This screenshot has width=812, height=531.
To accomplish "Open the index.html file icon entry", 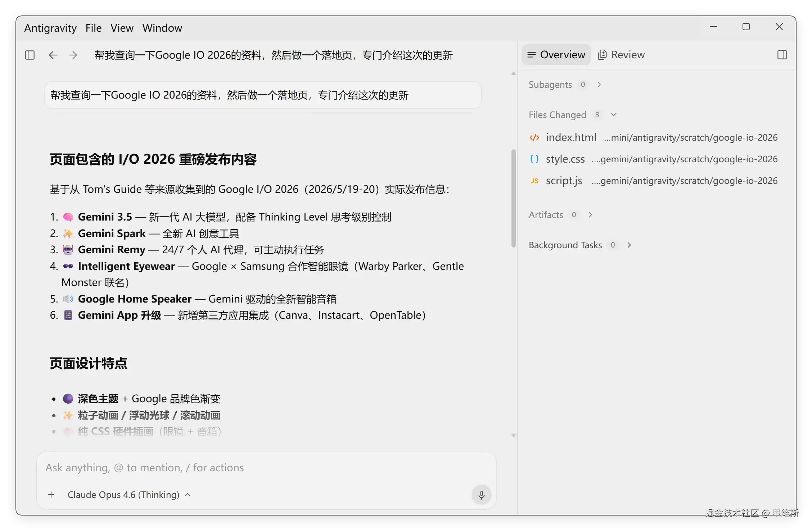I will pos(534,137).
